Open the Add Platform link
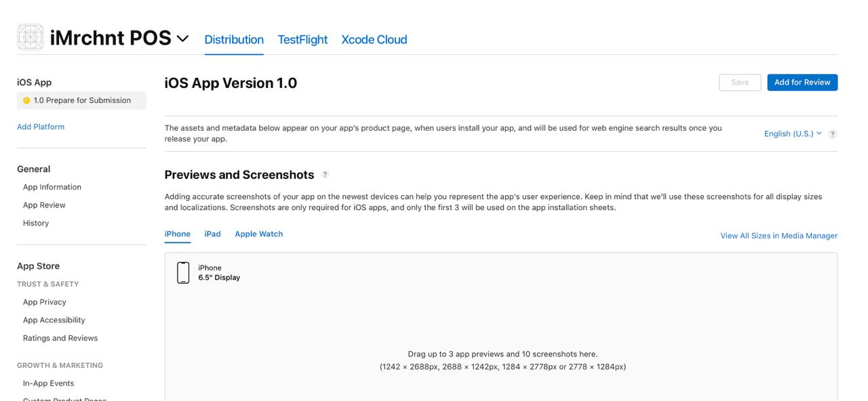Screen dimensions: 868x401 point(41,127)
